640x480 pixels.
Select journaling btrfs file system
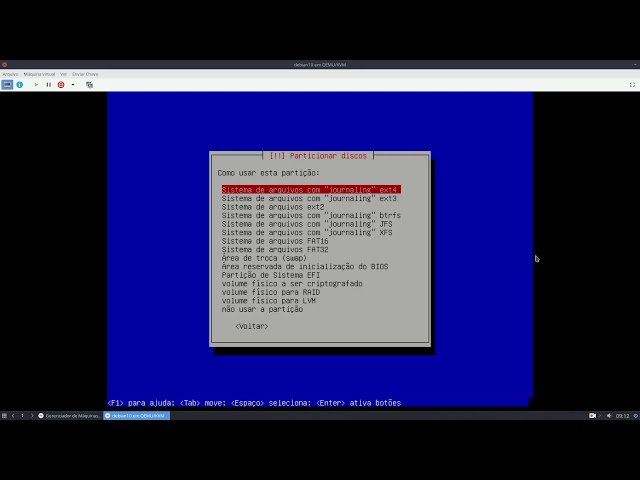[311, 215]
